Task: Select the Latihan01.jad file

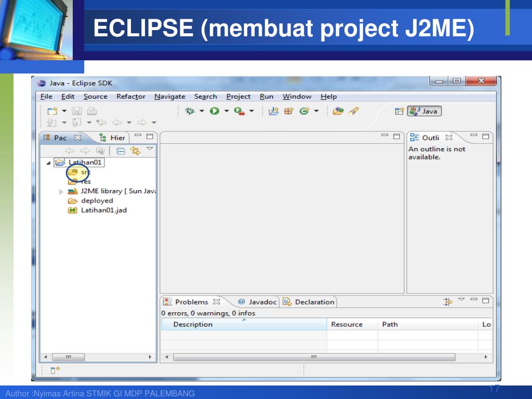Action: [97, 210]
